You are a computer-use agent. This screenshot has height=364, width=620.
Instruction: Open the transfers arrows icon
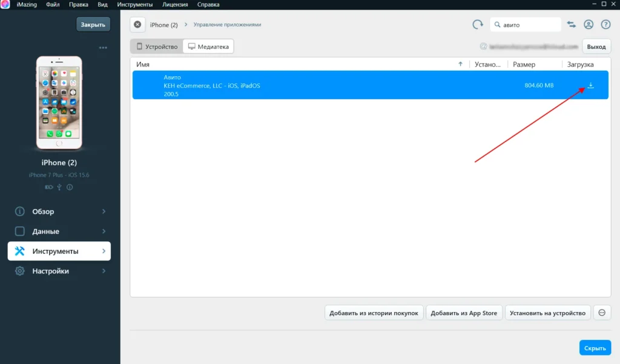tap(572, 24)
